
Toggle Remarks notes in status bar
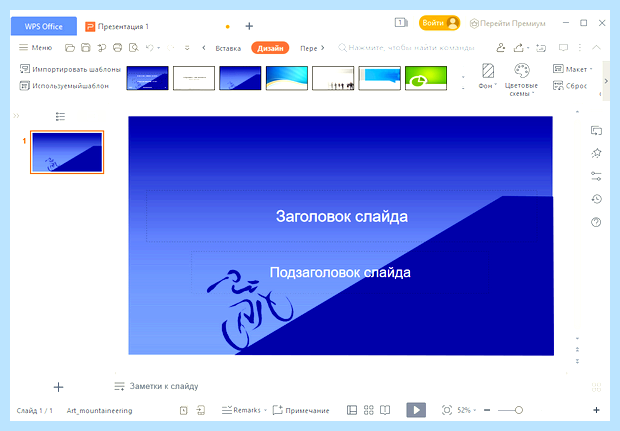(241, 410)
